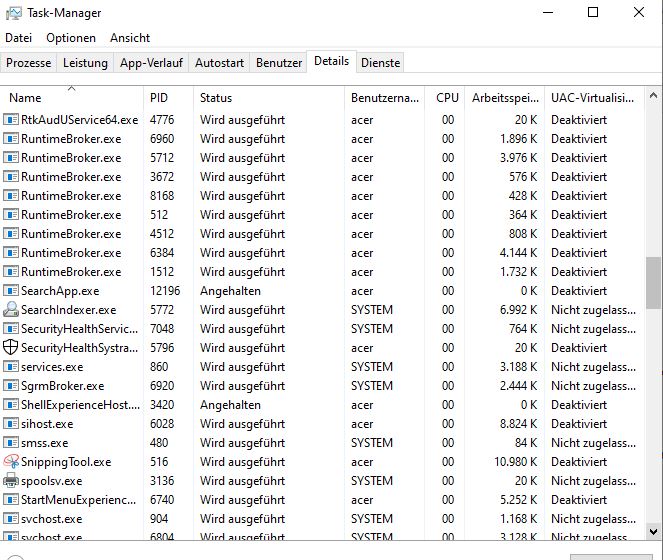The height and width of the screenshot is (560, 663).
Task: Click SYSTEM user of services.exe row
Action: pos(372,367)
